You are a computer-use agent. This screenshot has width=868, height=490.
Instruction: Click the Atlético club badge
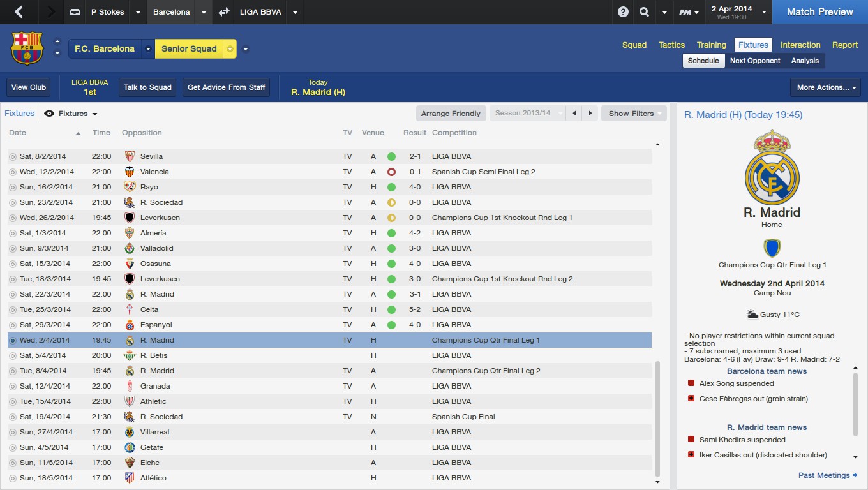click(x=130, y=478)
